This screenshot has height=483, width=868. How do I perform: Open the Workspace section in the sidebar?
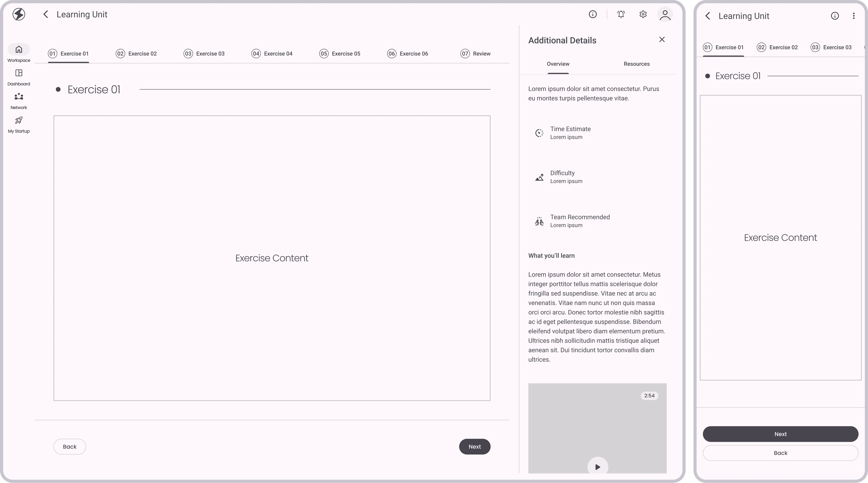pos(18,52)
